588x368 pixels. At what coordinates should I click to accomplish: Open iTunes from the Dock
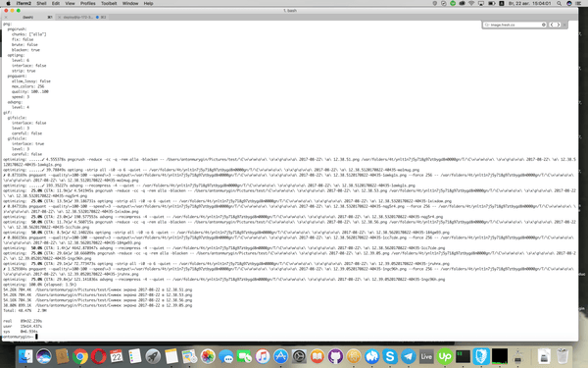[x=263, y=356]
